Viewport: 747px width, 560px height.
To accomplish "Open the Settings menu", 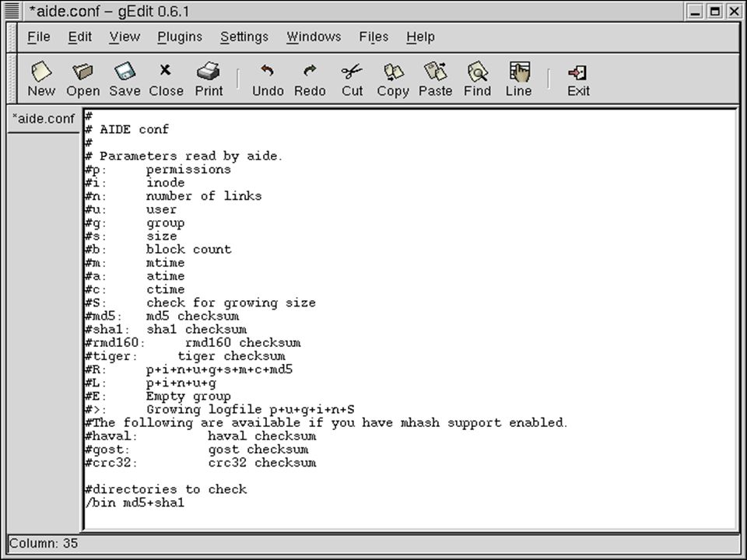I will click(x=244, y=37).
